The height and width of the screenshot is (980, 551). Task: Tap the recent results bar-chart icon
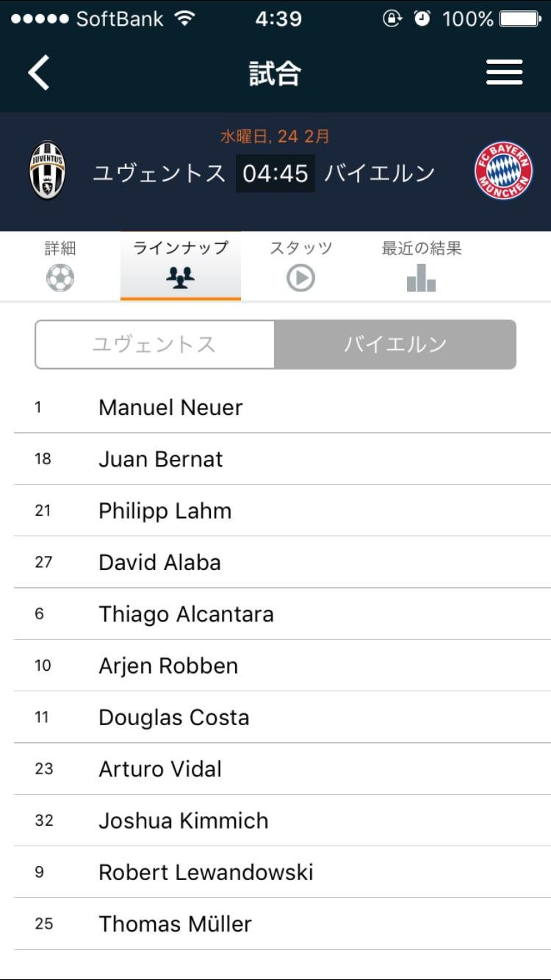point(421,278)
